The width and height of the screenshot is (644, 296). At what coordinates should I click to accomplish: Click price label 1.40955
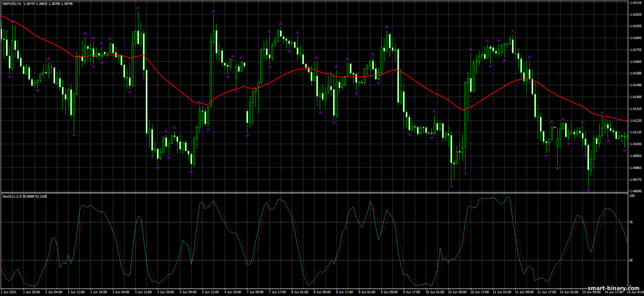[635, 156]
